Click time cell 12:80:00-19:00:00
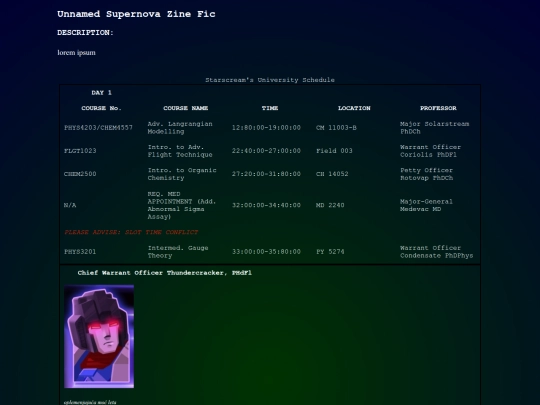 click(266, 128)
